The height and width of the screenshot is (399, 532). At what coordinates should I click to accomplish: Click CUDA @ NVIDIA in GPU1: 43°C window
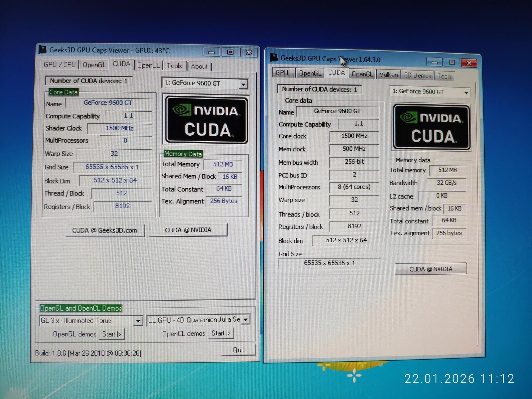pos(188,230)
